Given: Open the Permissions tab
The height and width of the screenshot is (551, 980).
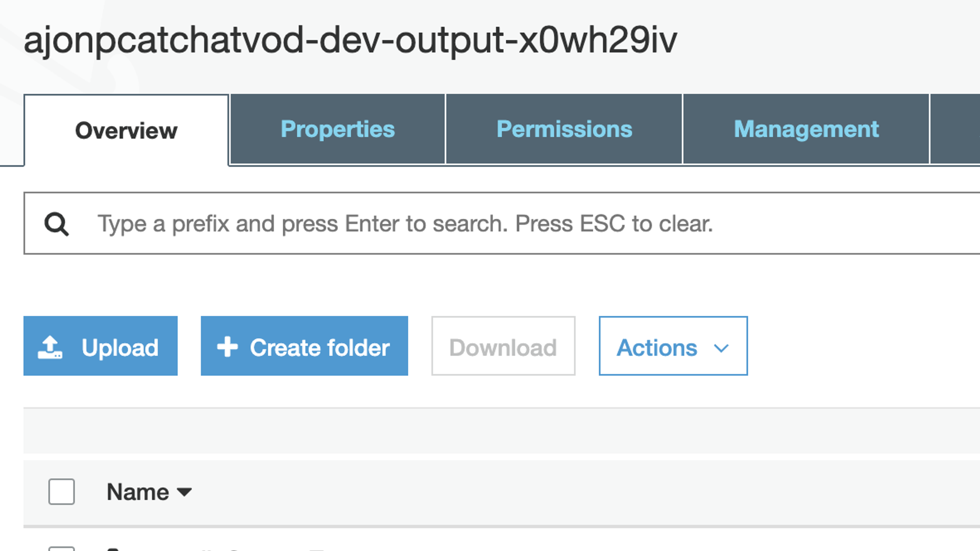Looking at the screenshot, I should pos(564,129).
